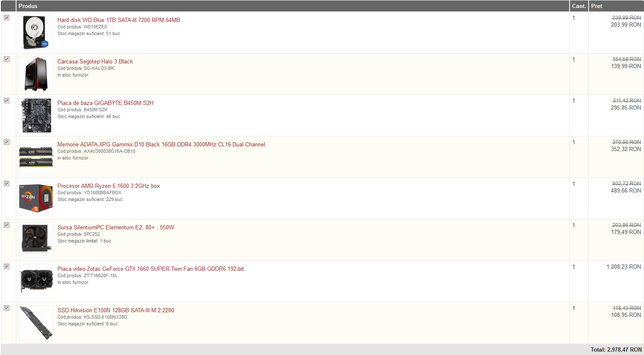The height and width of the screenshot is (355, 644).
Task: Toggle checkbox for GIGABYTE B450M S2H motherboard
Action: 6,101
